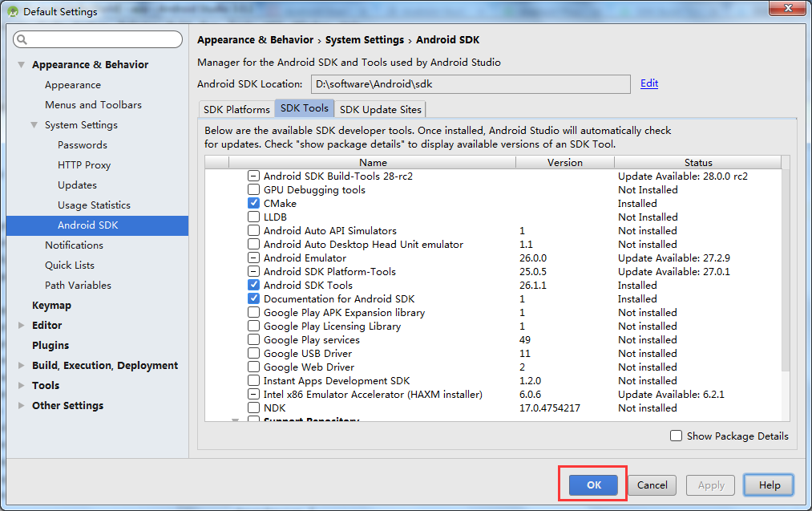Click the Edit link for SDK location
The height and width of the screenshot is (511, 812).
point(649,83)
